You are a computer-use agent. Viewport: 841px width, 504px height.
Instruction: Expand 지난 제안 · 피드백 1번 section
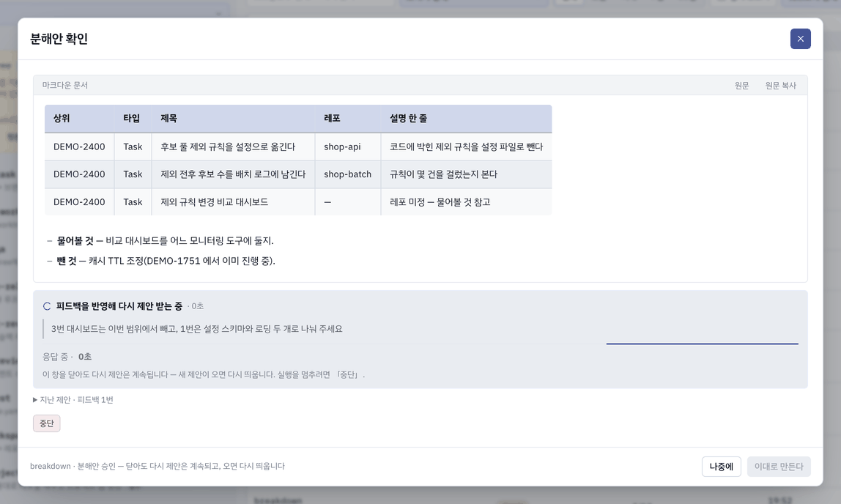pos(73,400)
